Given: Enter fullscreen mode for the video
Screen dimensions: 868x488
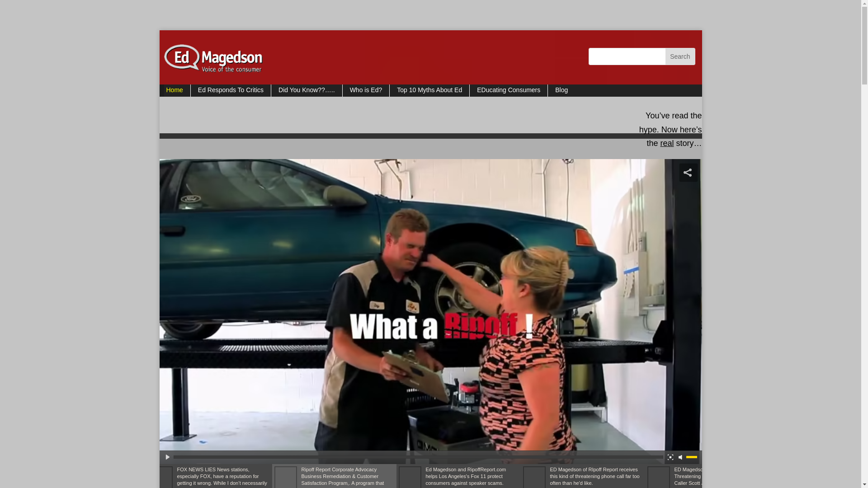Looking at the screenshot, I should [x=670, y=457].
